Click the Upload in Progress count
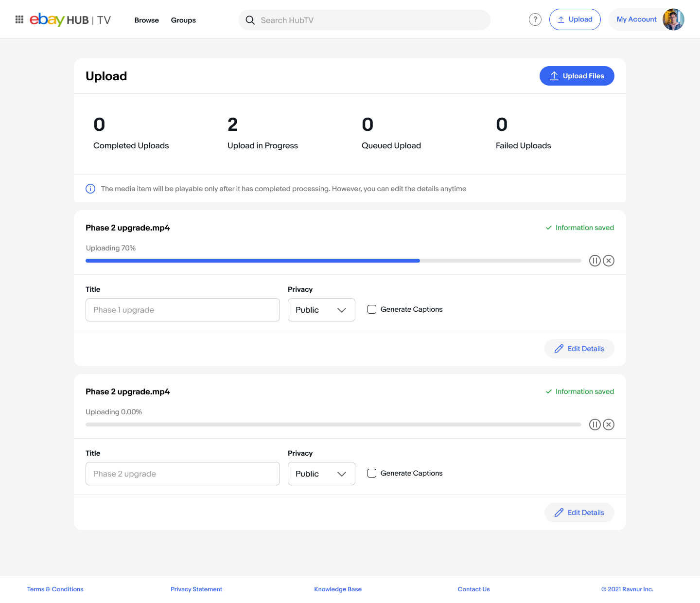 coord(233,124)
